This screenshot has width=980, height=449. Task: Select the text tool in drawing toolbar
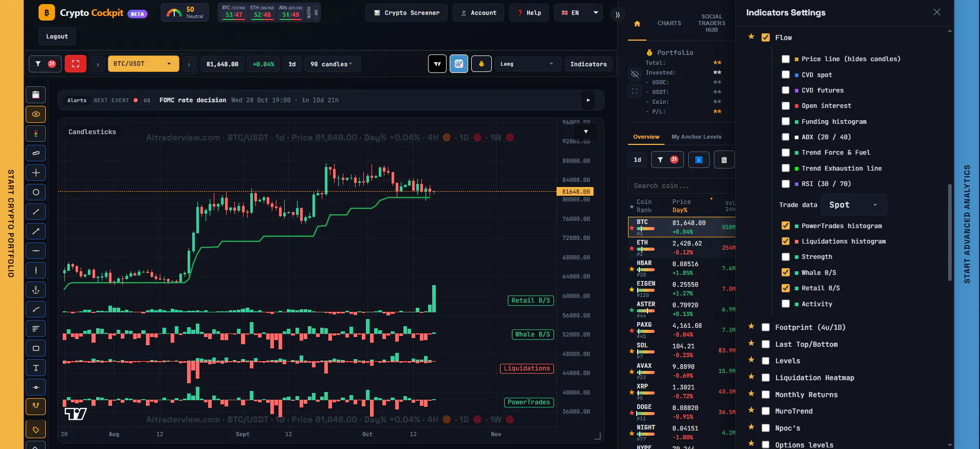pos(36,368)
